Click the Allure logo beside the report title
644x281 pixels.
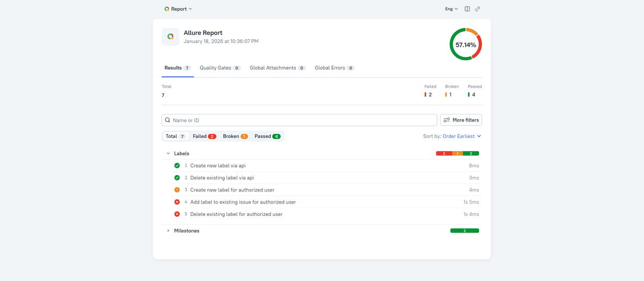170,37
